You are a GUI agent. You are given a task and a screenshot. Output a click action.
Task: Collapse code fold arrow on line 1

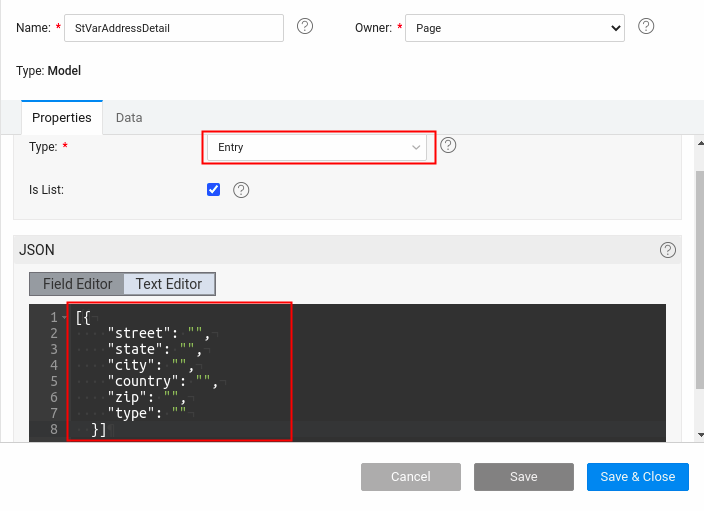(x=64, y=318)
